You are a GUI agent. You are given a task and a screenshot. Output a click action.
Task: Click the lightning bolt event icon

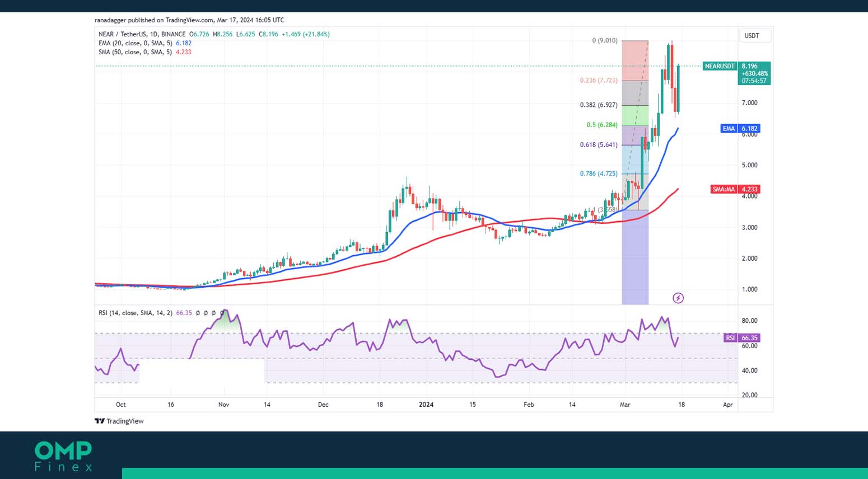[x=678, y=298]
